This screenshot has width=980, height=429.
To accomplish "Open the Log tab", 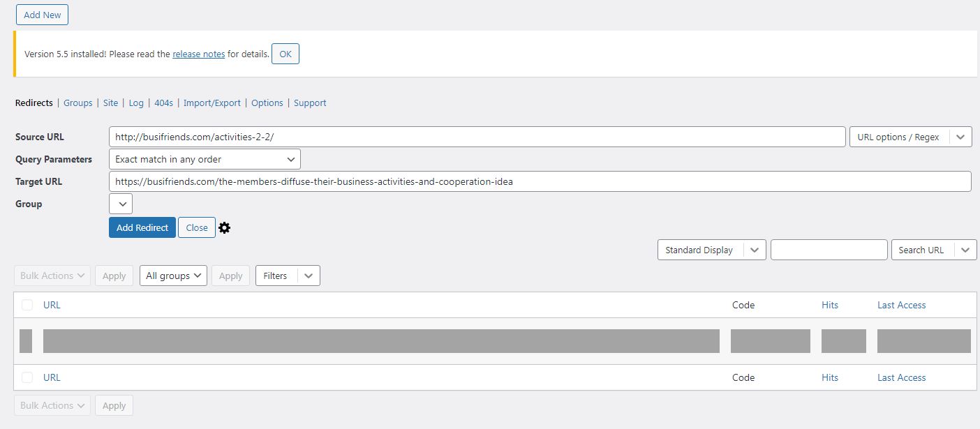I will pyautogui.click(x=136, y=103).
